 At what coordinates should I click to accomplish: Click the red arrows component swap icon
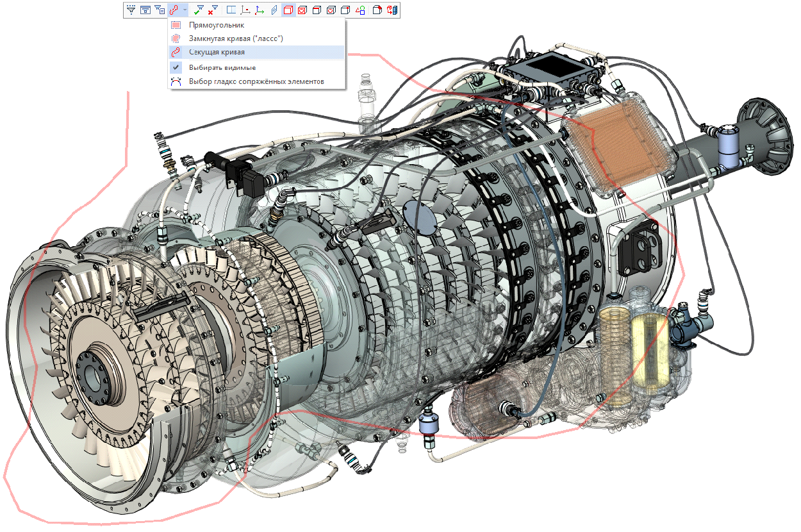(392, 10)
